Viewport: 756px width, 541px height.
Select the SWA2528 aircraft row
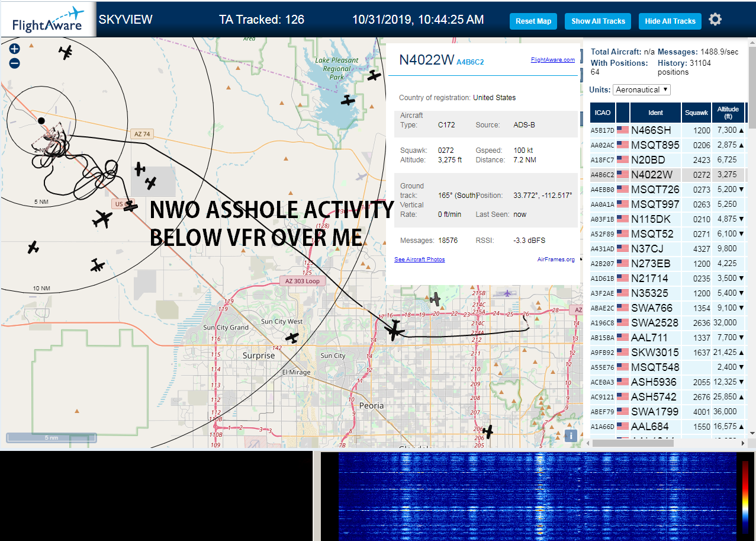coord(668,322)
